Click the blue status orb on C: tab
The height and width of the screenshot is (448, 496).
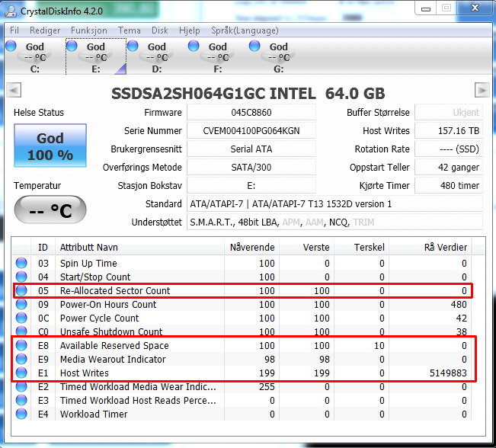pyautogui.click(x=11, y=46)
